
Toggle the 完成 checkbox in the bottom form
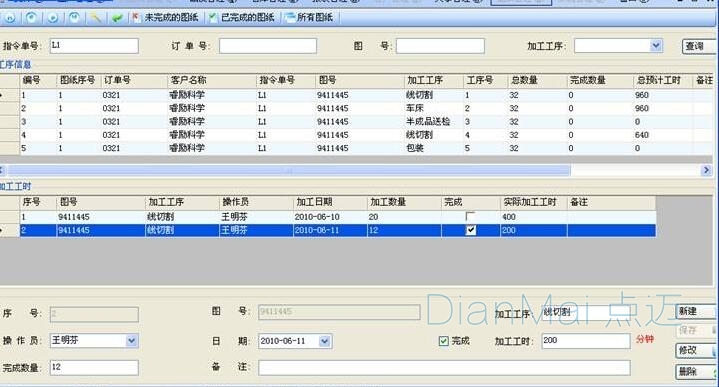pos(443,341)
